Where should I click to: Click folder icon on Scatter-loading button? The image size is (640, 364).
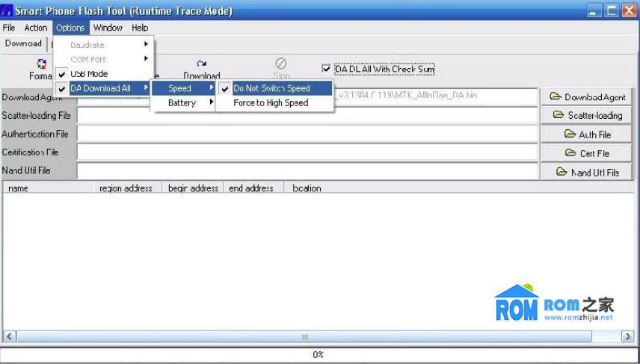click(559, 115)
